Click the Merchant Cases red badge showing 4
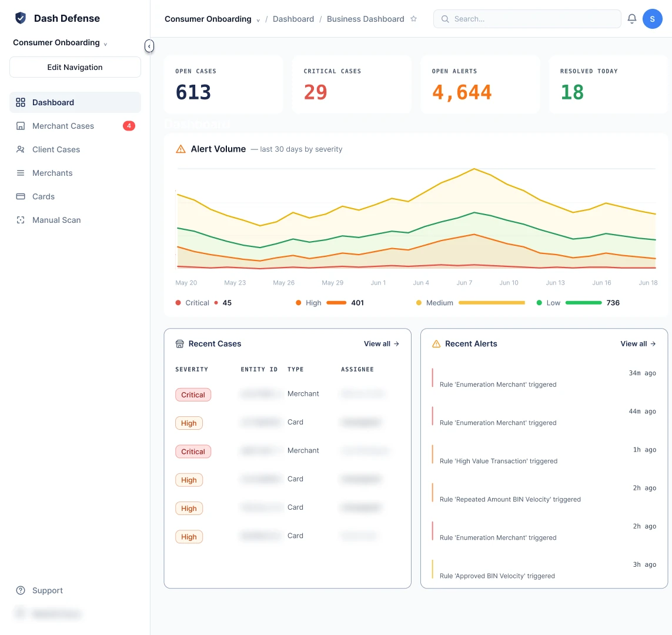The width and height of the screenshot is (672, 635). 129,126
